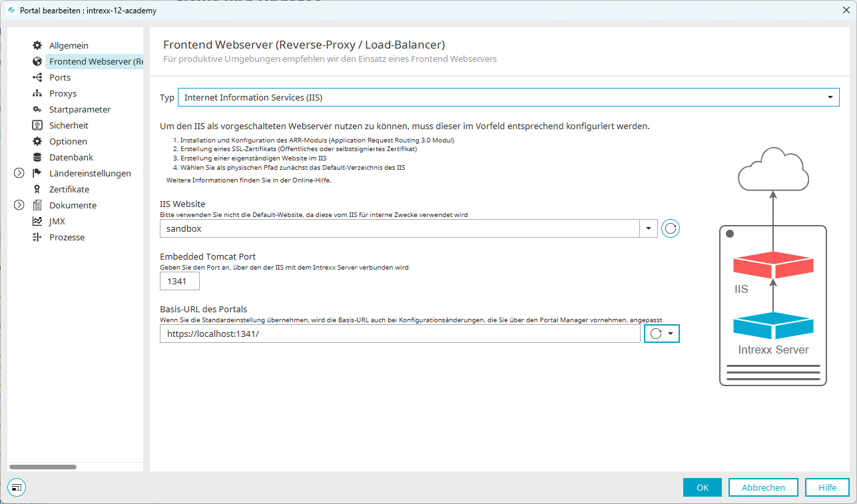Open the Prozesse settings page

[x=67, y=237]
